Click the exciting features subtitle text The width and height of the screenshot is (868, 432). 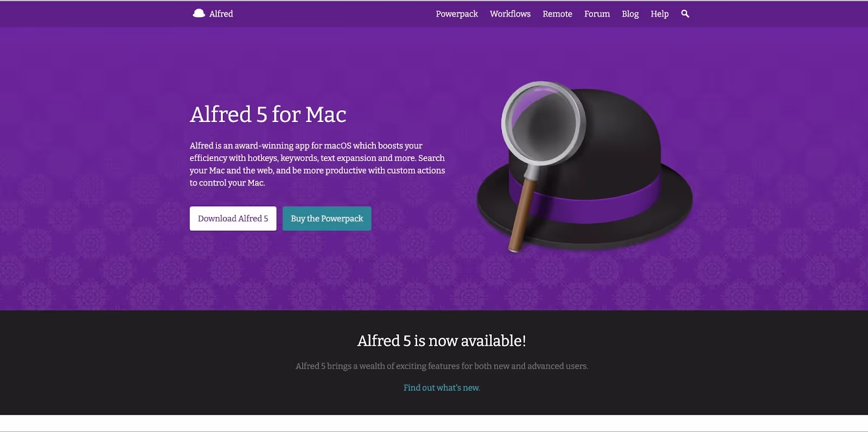[x=442, y=366]
